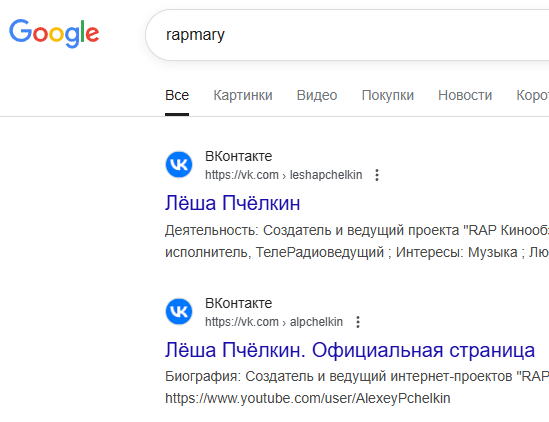Click the https://vk.com › alpchelkin URL

pyautogui.click(x=274, y=322)
